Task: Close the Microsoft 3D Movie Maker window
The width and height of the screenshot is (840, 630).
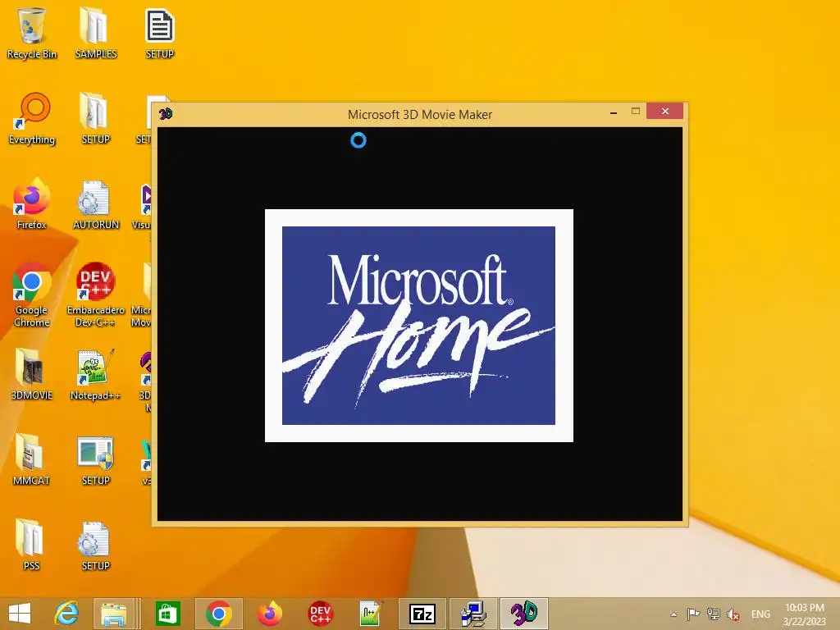Action: point(664,111)
